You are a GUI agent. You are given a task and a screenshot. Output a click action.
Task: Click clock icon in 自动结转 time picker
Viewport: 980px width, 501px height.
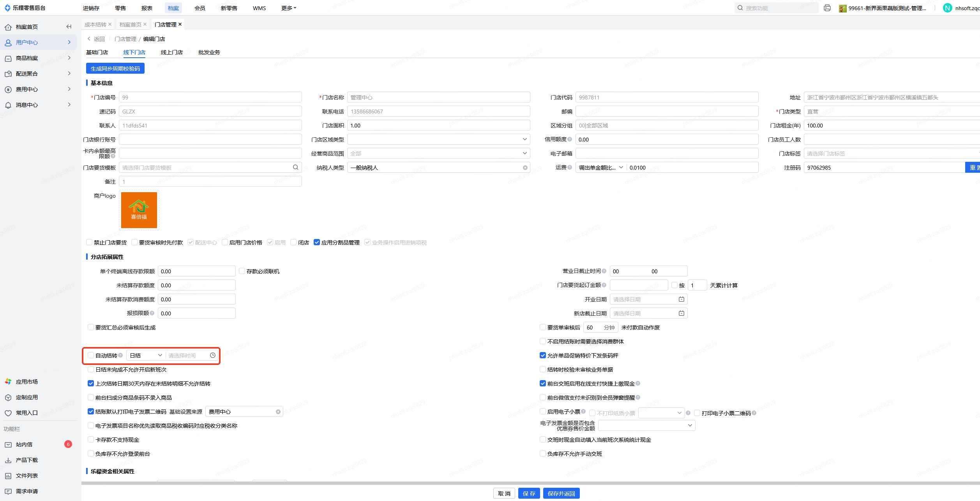(213, 355)
